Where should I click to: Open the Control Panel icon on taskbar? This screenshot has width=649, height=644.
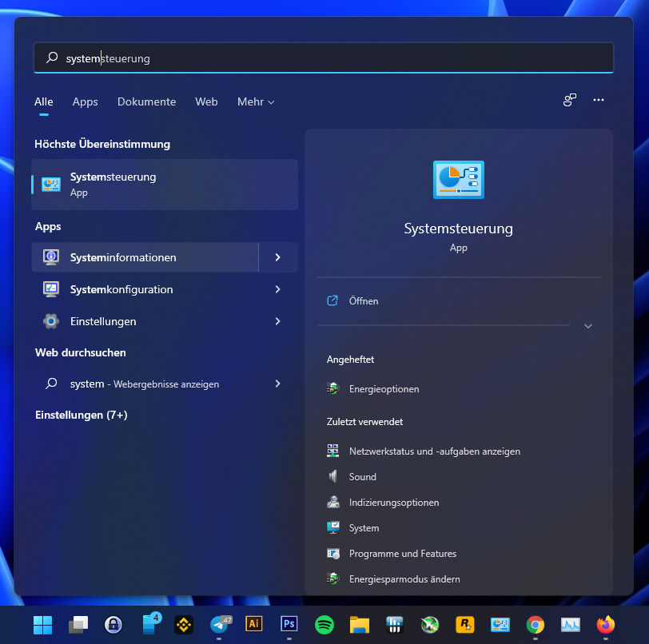[x=500, y=625]
